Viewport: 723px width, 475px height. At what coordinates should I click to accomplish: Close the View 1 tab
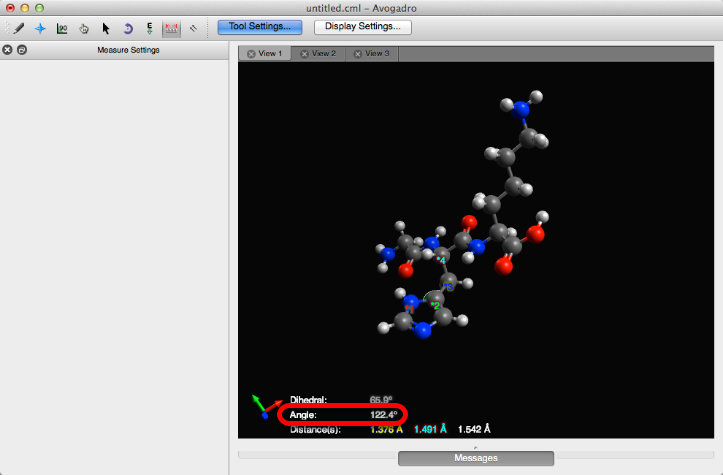[x=251, y=53]
